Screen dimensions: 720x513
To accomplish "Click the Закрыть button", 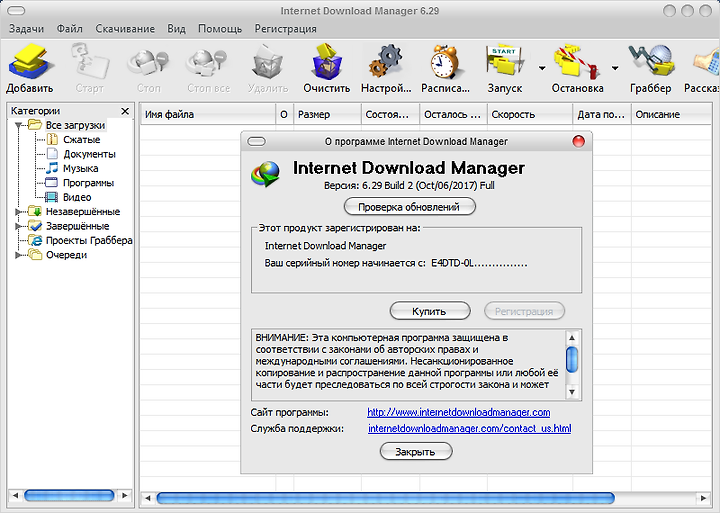I will pyautogui.click(x=416, y=451).
